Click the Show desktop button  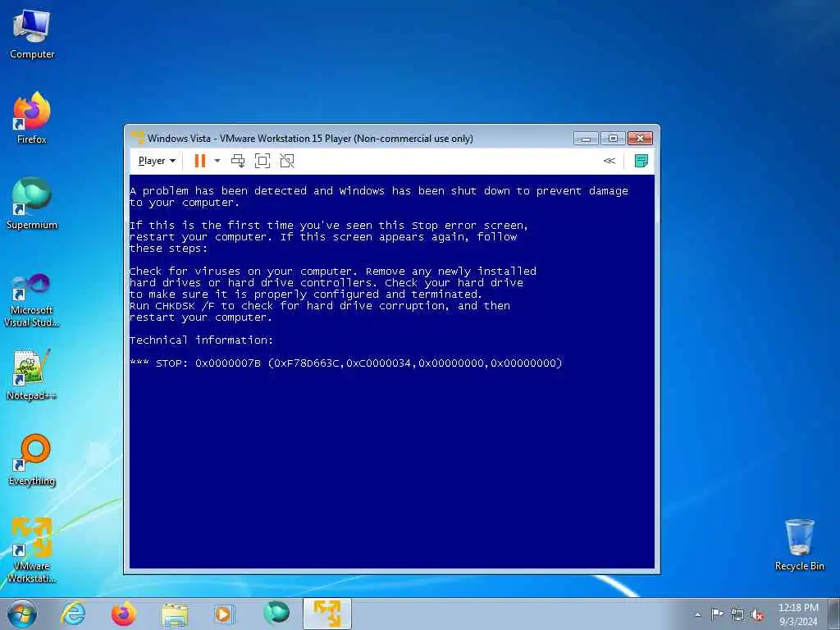click(x=833, y=614)
